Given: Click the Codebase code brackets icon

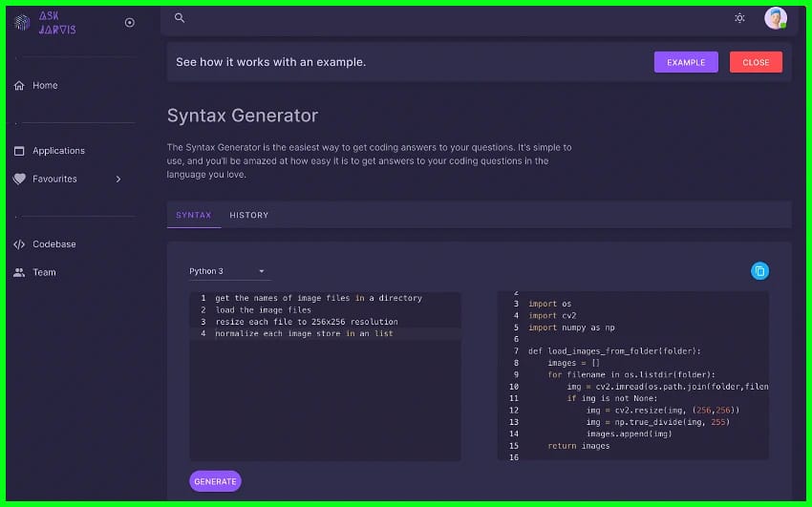Looking at the screenshot, I should tap(19, 244).
